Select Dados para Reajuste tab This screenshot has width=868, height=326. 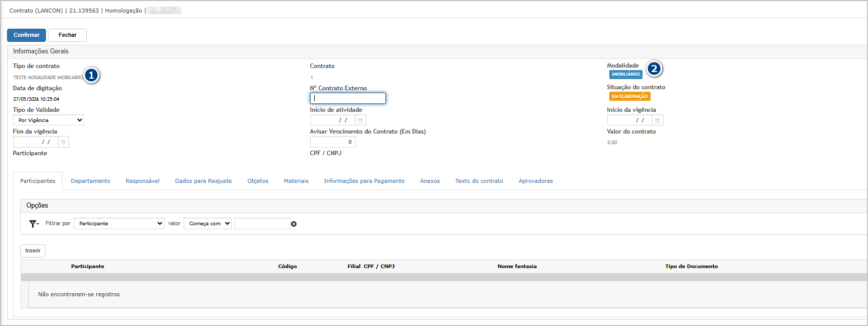pyautogui.click(x=203, y=181)
